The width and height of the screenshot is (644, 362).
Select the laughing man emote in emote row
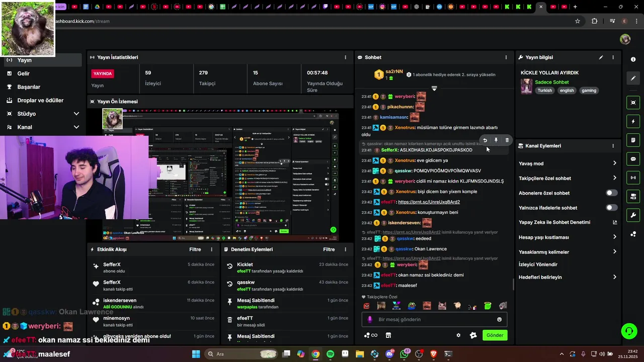427,306
